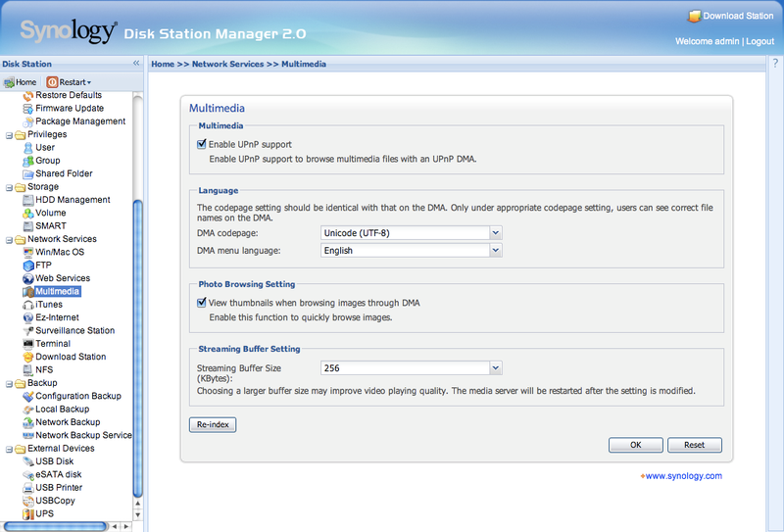Select the Shared Folder icon
This screenshot has width=784, height=532.
coord(28,173)
